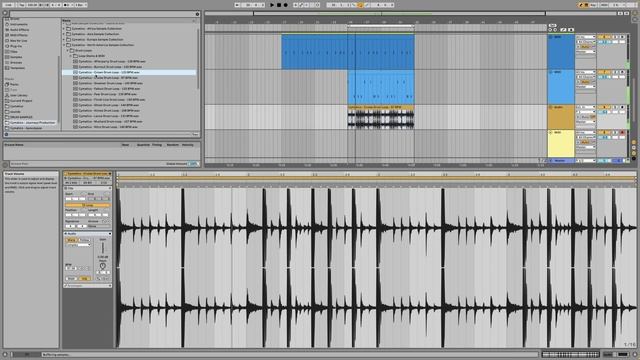Expand Cymatics Asia Sample Collection folder
The height and width of the screenshot is (360, 640).
coord(64,34)
